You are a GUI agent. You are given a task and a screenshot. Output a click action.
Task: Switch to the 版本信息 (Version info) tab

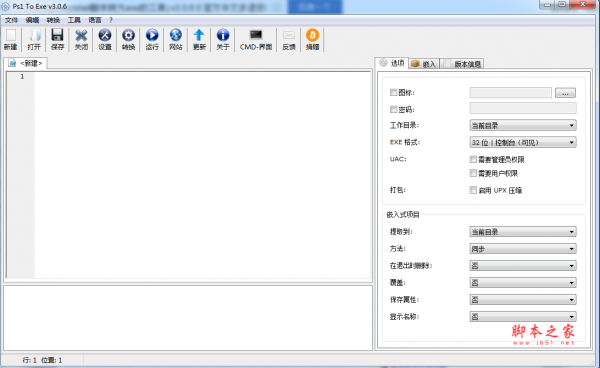(x=462, y=64)
